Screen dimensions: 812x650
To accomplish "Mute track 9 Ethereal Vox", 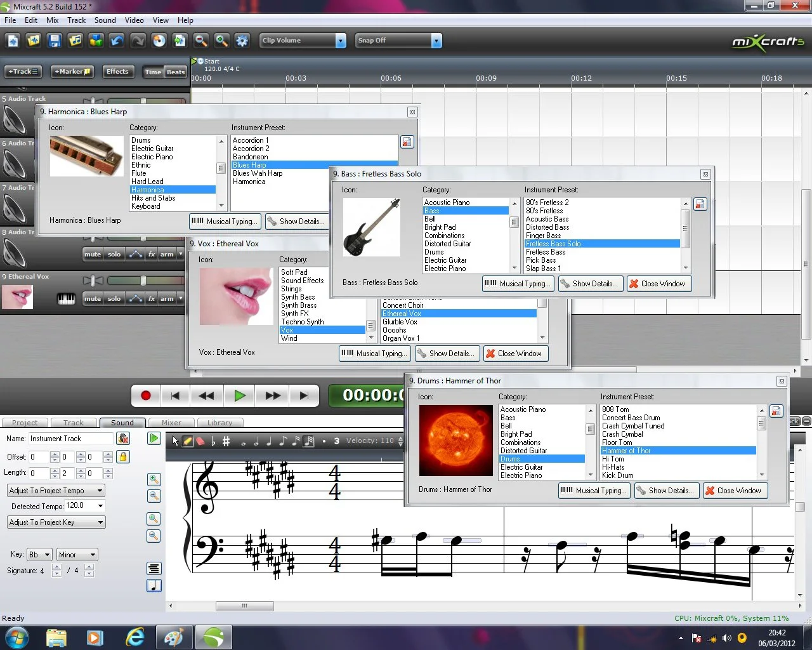I will pos(93,298).
